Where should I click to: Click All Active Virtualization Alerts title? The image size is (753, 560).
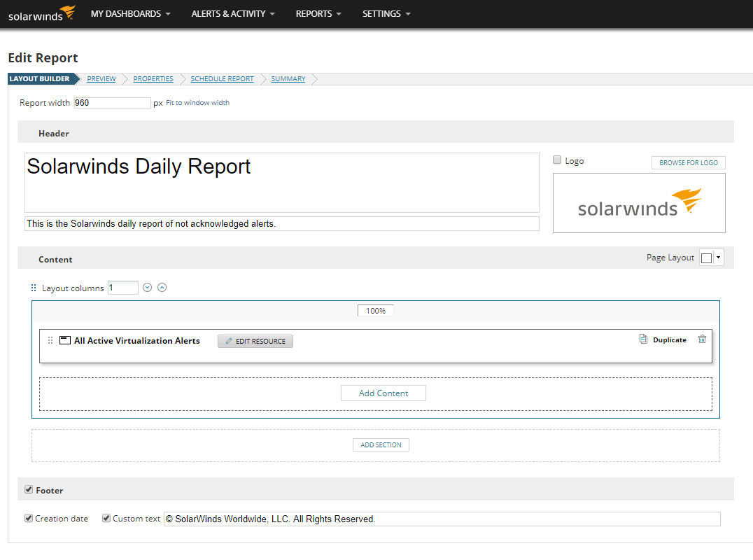137,340
